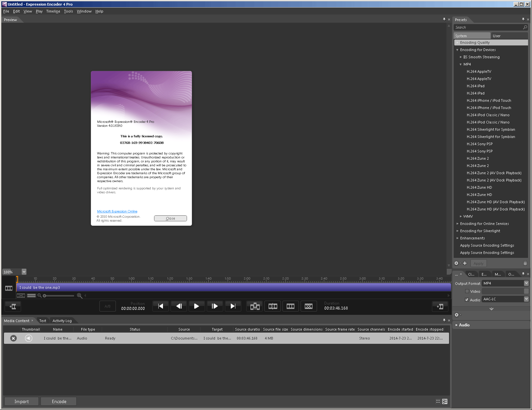Viewport: 532px width, 410px height.
Task: Click the split clip icon in transport bar
Action: pos(255,306)
